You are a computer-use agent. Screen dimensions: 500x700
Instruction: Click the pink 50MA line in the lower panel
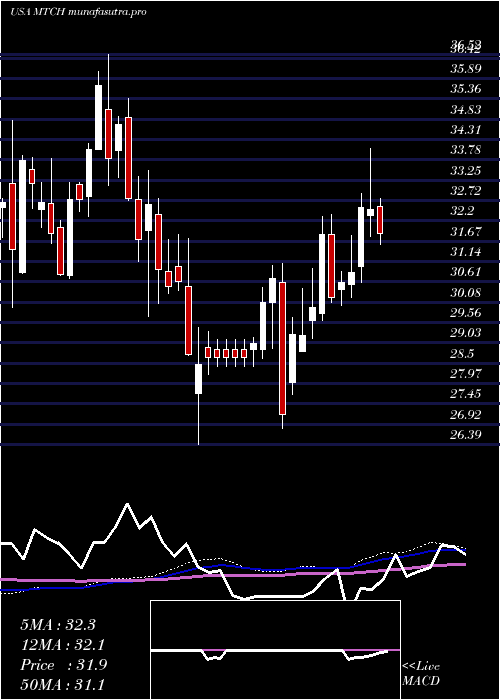point(232,575)
